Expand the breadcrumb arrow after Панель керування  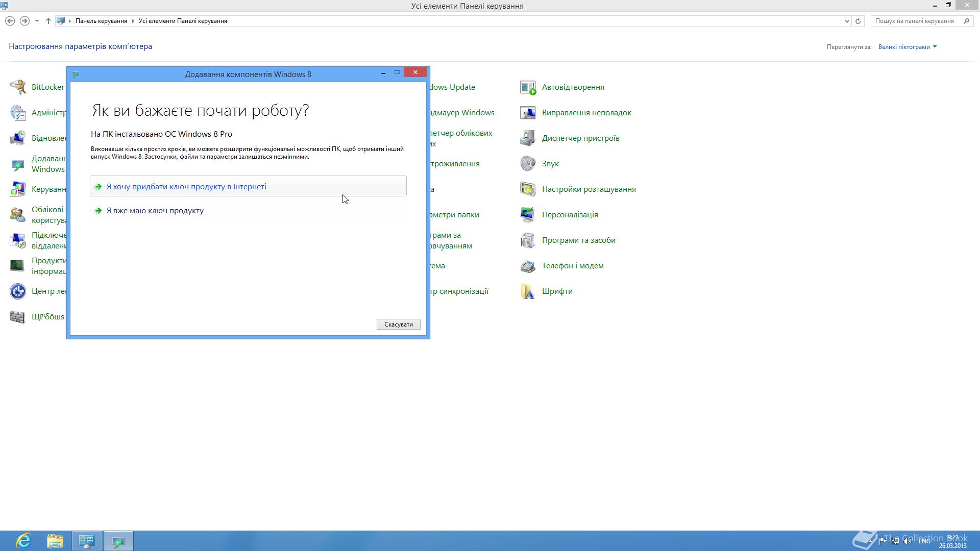(133, 21)
